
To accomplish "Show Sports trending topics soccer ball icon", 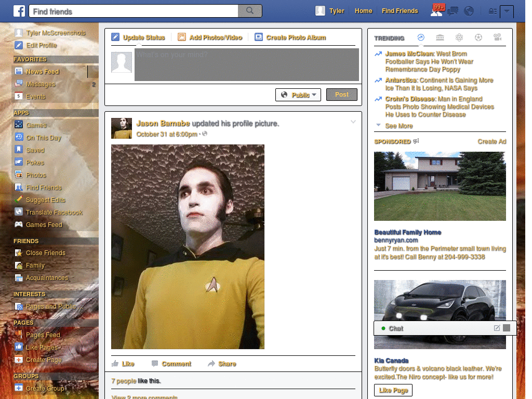I will point(478,37).
